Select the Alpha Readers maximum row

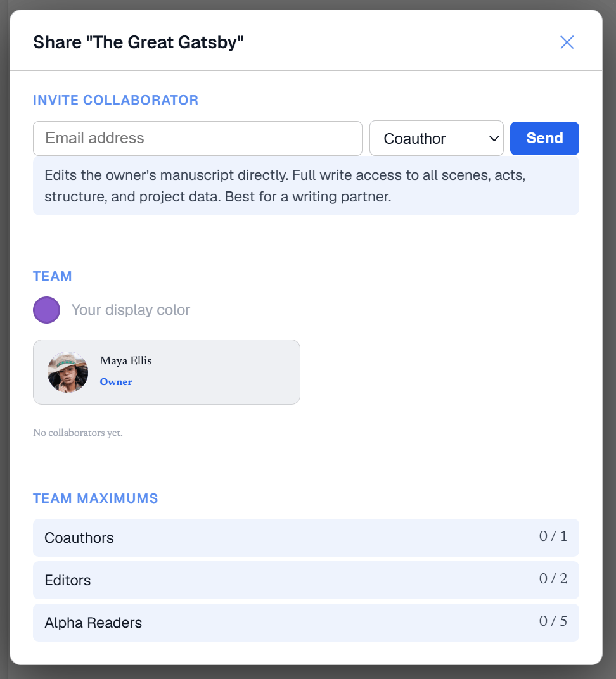(x=306, y=622)
